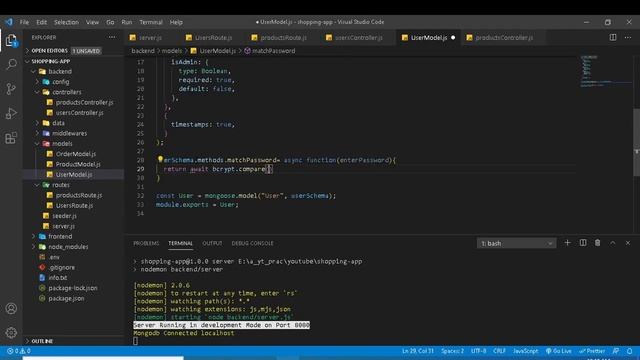Click the lightbulb code action icon
Viewport: 640px width, 360px height.
[x=160, y=159]
